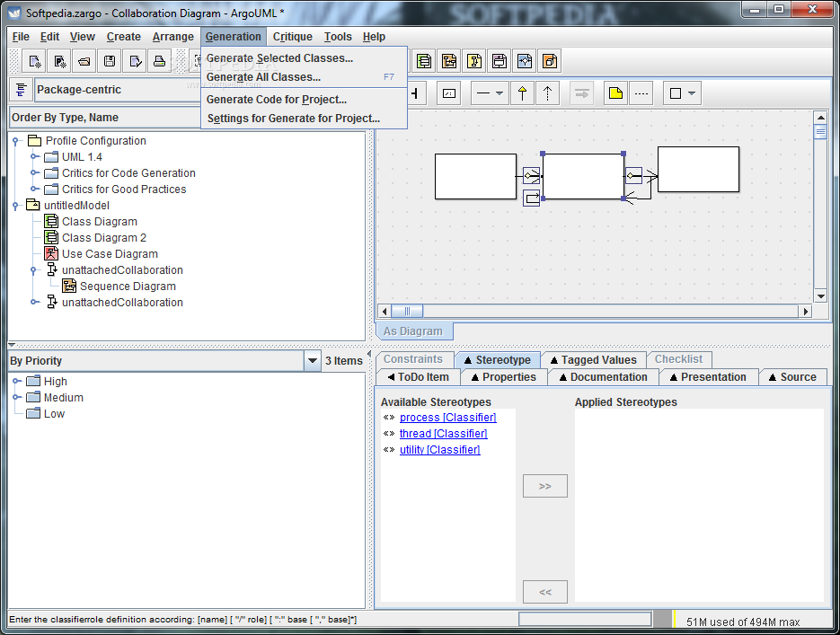
Task: Click the association handle left of selected box
Action: coord(532,176)
